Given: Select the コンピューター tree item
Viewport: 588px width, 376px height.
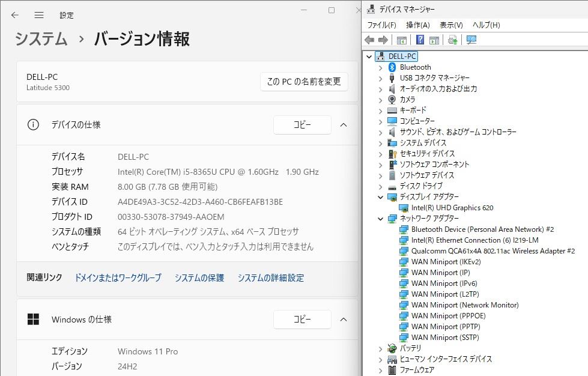Looking at the screenshot, I should point(417,121).
